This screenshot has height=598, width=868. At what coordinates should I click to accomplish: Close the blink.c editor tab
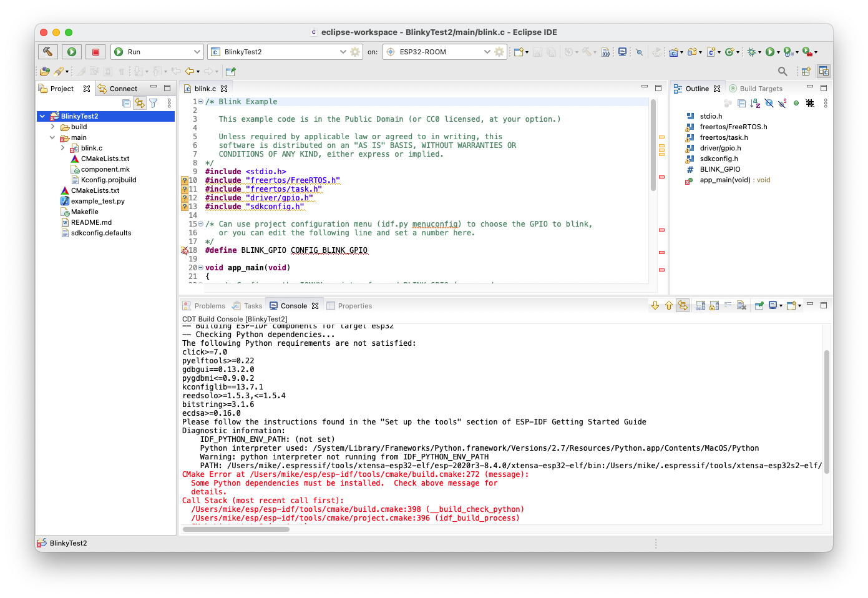click(224, 89)
